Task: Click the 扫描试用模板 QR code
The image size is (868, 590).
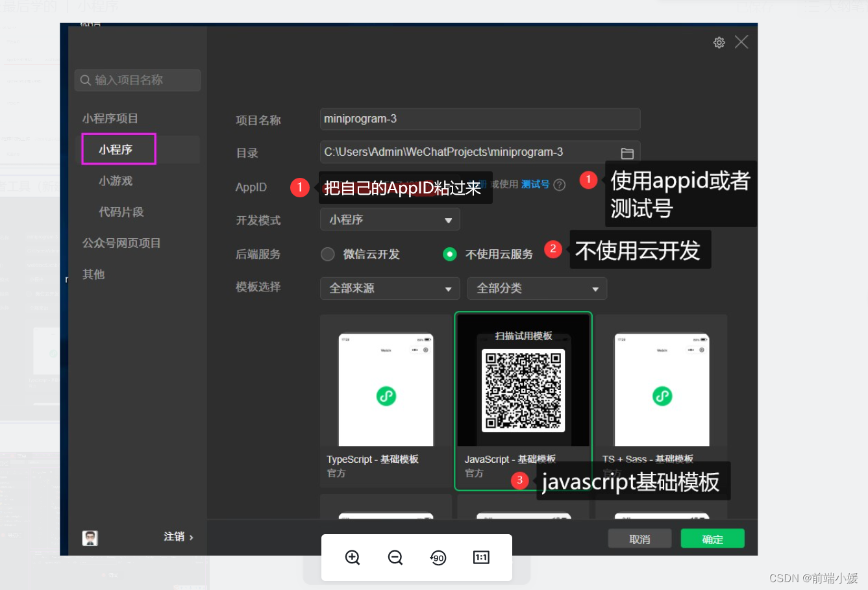Action: click(x=523, y=391)
